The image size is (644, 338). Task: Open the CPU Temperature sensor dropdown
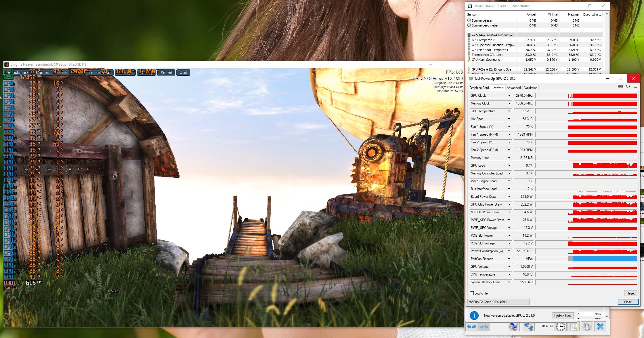pos(509,274)
